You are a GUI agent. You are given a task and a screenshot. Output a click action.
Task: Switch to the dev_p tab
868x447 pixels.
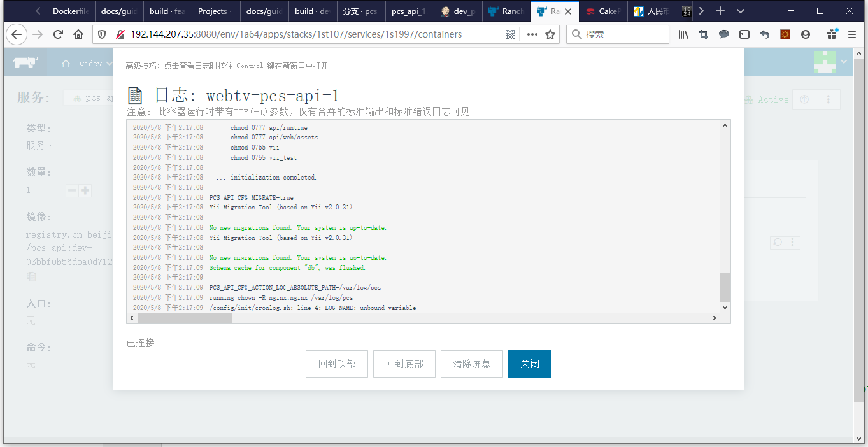coord(458,11)
